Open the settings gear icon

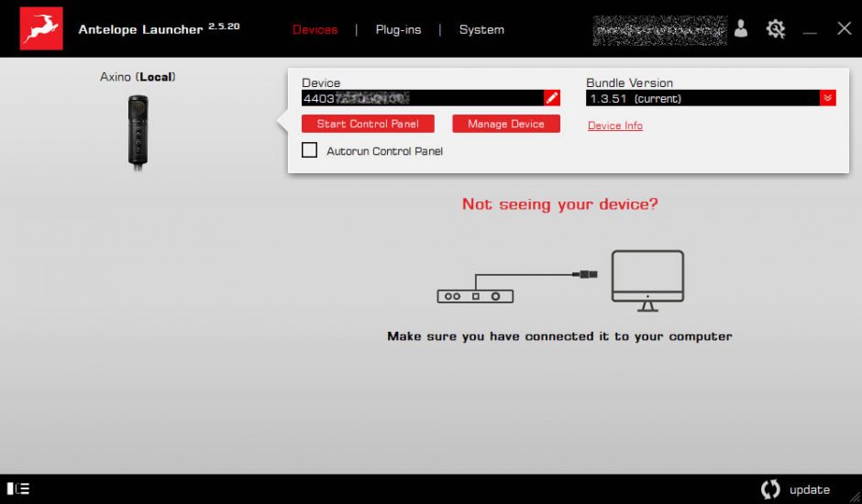[x=775, y=28]
